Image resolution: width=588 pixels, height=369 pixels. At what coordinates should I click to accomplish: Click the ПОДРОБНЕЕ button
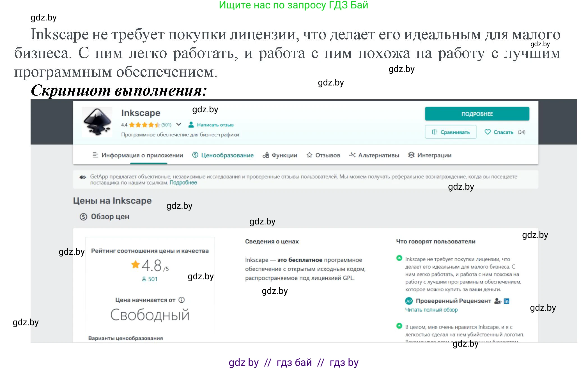coord(477,113)
